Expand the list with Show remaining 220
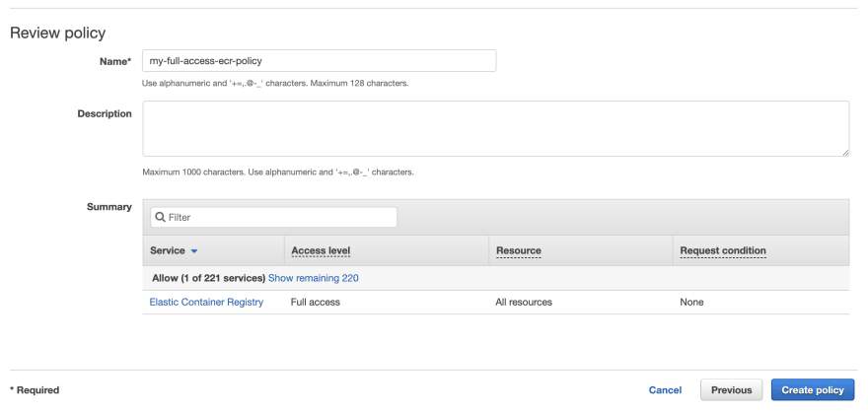 tap(314, 278)
